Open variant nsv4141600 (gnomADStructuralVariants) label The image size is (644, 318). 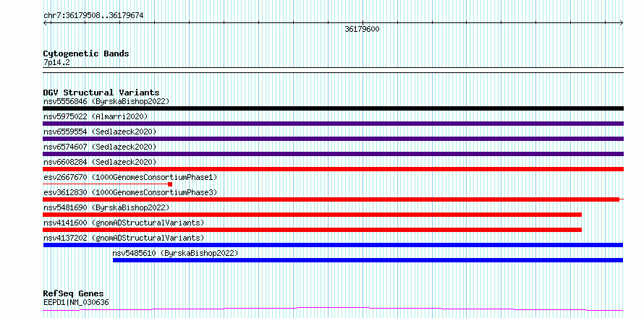pyautogui.click(x=124, y=223)
